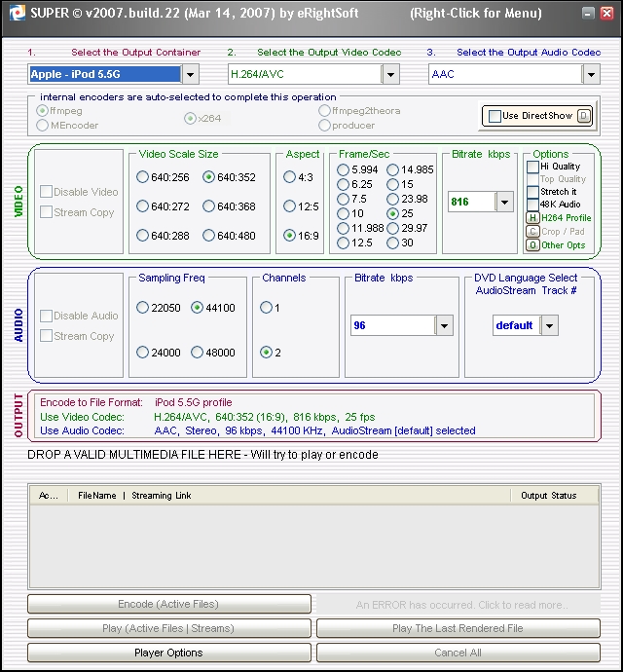Viewport: 623px width, 672px height.
Task: Click Play (Active Files | Streams) button
Action: (168, 629)
